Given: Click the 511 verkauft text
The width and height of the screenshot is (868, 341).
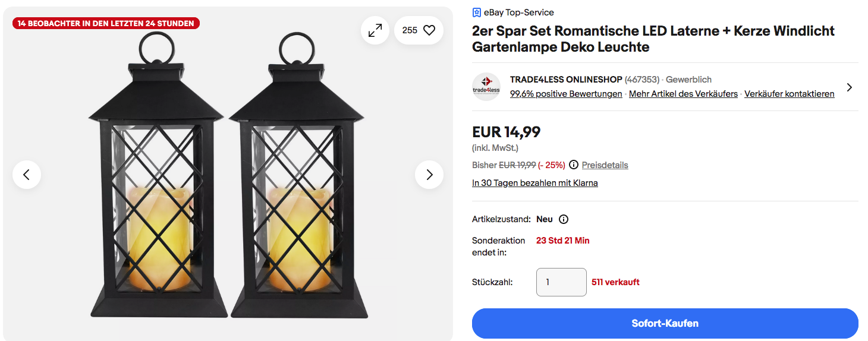Looking at the screenshot, I should [x=615, y=282].
